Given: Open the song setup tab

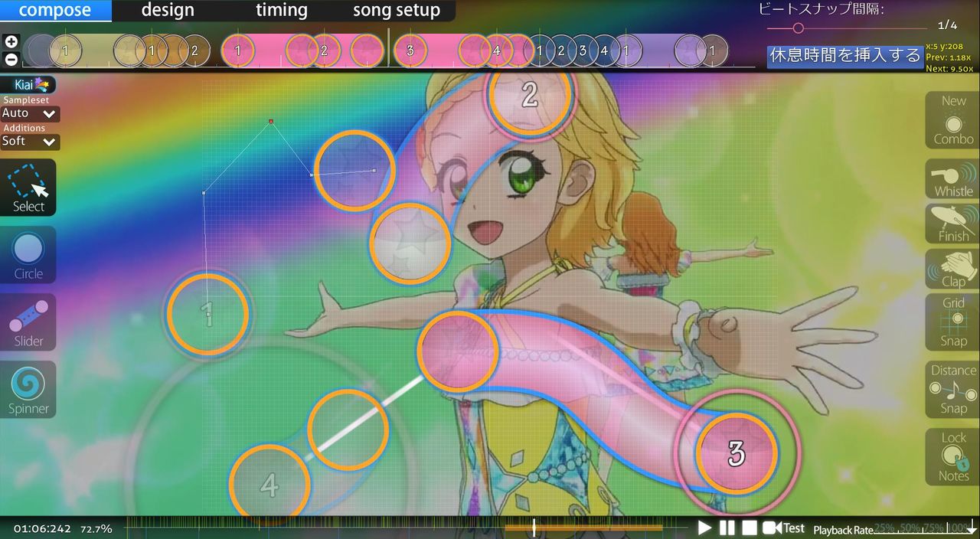Looking at the screenshot, I should pyautogui.click(x=396, y=10).
